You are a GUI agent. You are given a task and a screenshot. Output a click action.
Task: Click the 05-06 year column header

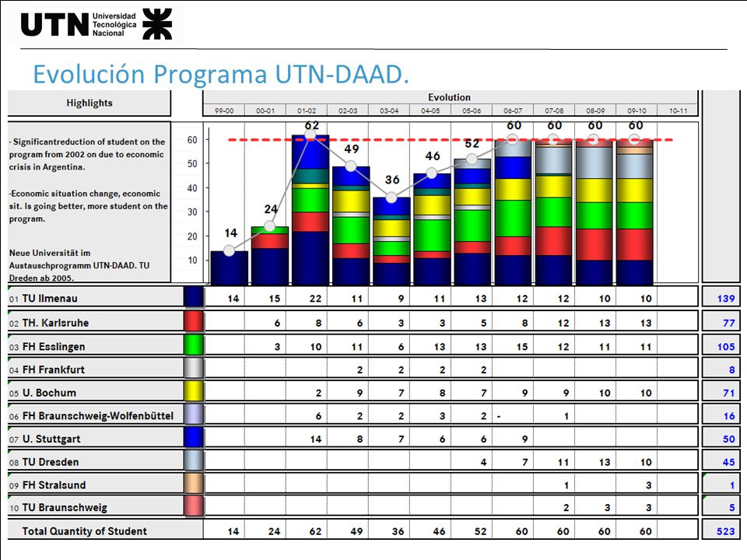pos(472,110)
